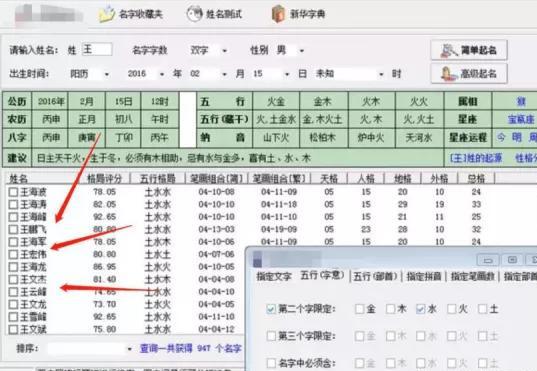Image resolution: width=537 pixels, height=371 pixels.
Task: Click the 明 horoscope link
Action: point(517,137)
